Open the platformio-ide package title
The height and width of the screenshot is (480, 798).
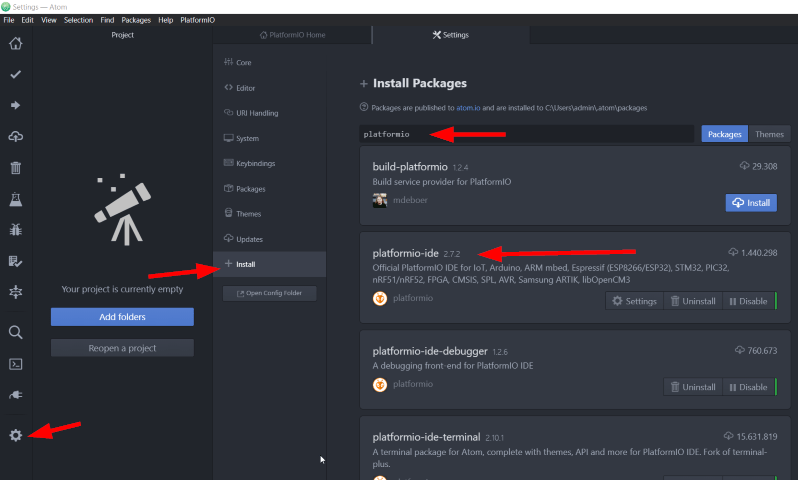[405, 253]
